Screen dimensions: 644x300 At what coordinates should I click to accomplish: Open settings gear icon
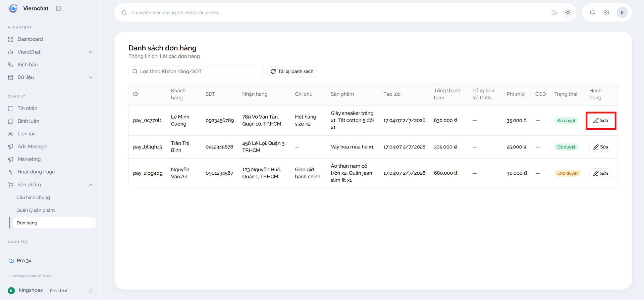[x=606, y=12]
